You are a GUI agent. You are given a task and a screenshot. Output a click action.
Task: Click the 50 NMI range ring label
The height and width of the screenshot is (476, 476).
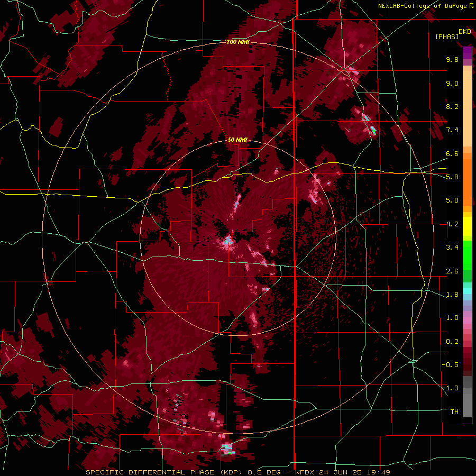click(237, 140)
